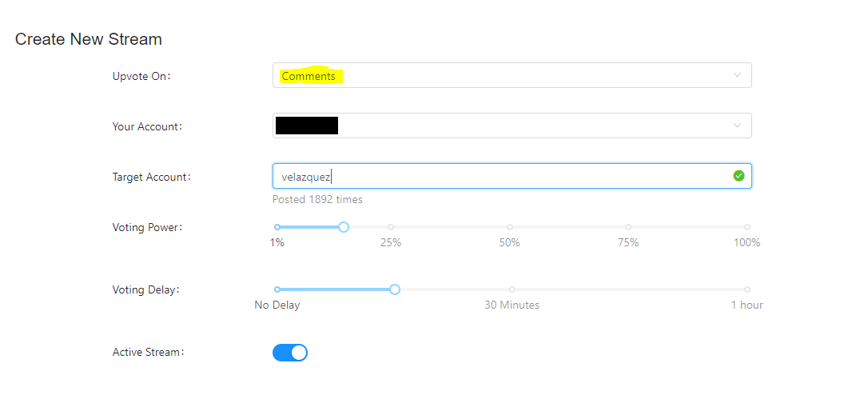Toggle the Active Stream switch off
This screenshot has width=868, height=415.
(290, 353)
